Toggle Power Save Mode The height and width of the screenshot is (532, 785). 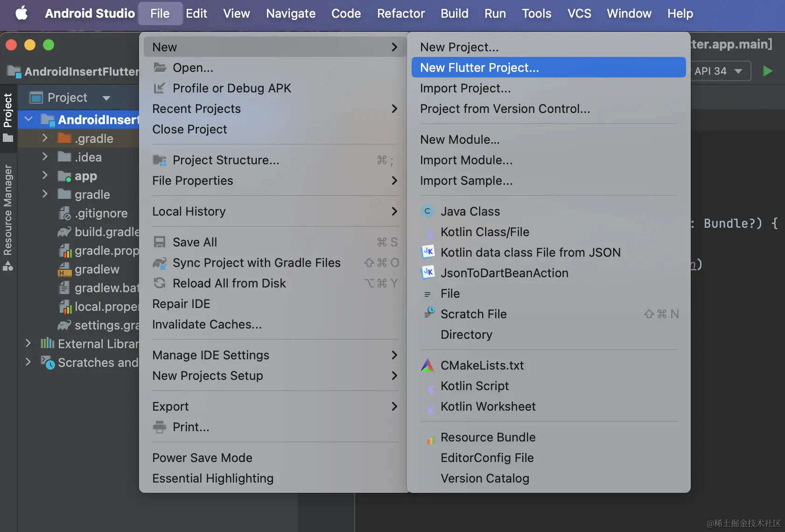tap(275, 458)
